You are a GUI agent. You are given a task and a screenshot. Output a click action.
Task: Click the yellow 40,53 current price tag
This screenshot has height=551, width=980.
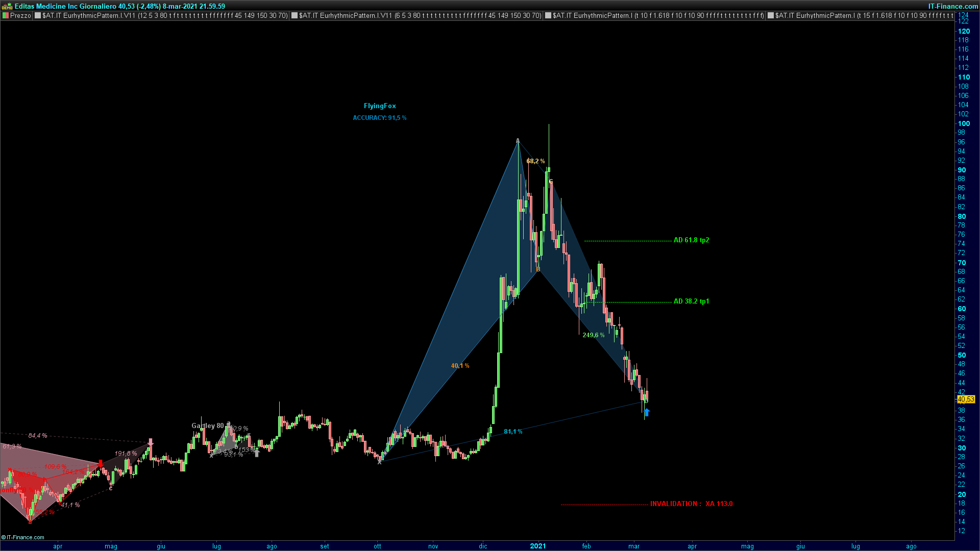(966, 399)
